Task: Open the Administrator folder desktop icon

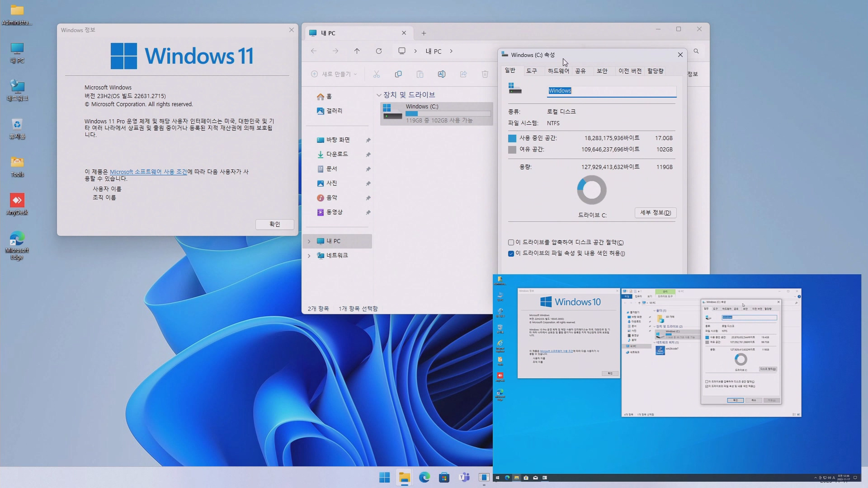Action: (x=17, y=14)
